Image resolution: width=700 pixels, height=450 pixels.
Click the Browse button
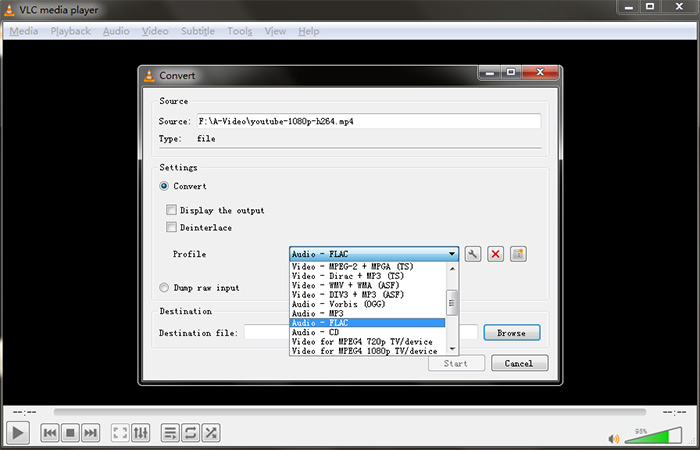coord(512,333)
